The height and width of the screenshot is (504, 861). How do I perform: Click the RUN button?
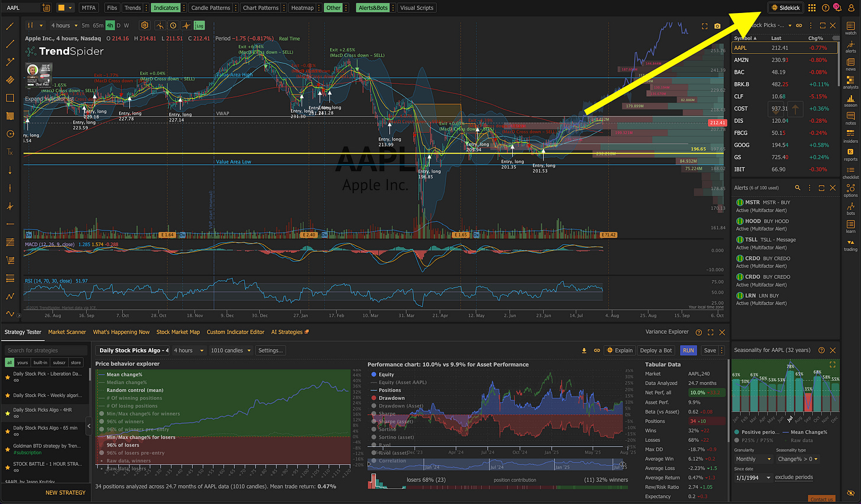point(688,350)
